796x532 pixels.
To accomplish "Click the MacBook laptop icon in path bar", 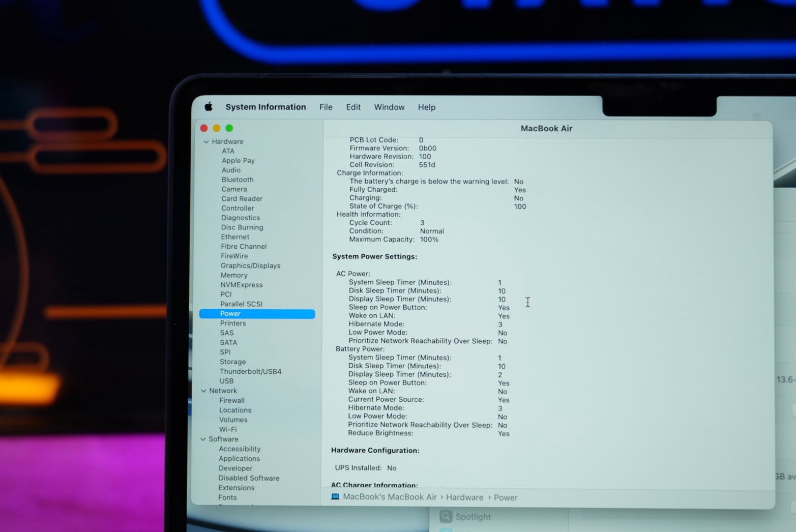I will (335, 497).
